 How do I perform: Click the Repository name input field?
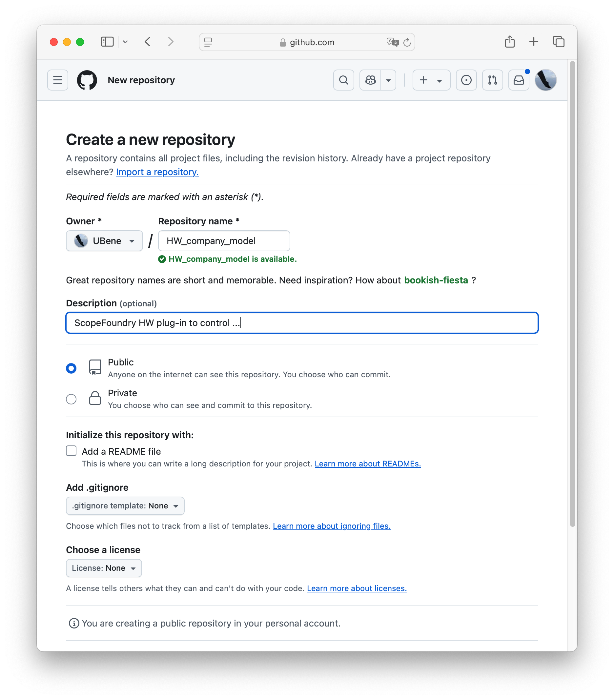pyautogui.click(x=224, y=241)
